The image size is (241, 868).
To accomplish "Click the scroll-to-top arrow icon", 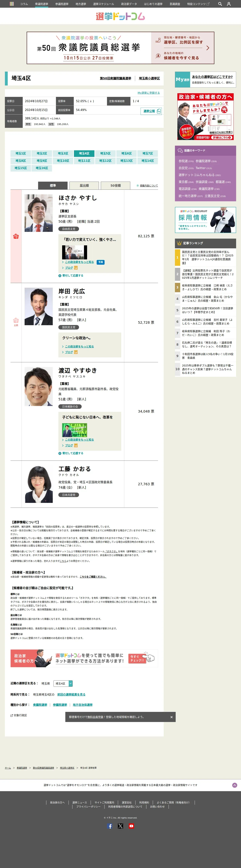I will [235, 785].
